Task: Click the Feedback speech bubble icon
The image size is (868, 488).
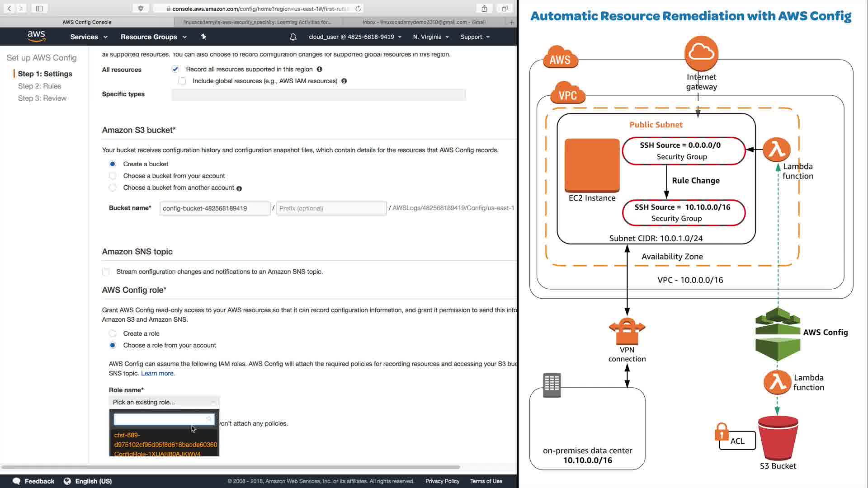Action: pyautogui.click(x=17, y=481)
